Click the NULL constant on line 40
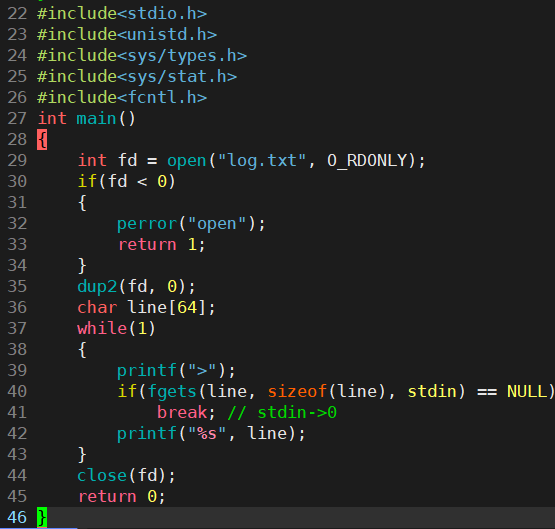Image resolution: width=555 pixels, height=529 pixels. 527,392
